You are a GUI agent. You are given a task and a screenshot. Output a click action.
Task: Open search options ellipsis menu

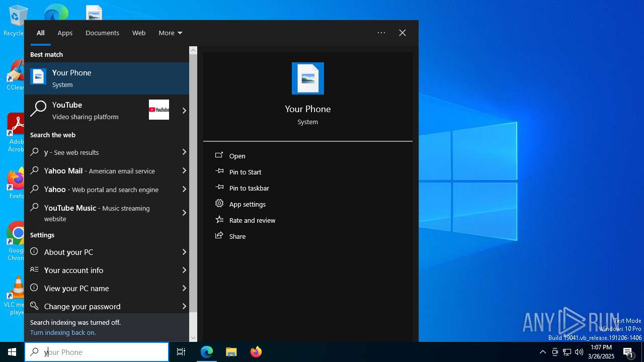coord(381,33)
